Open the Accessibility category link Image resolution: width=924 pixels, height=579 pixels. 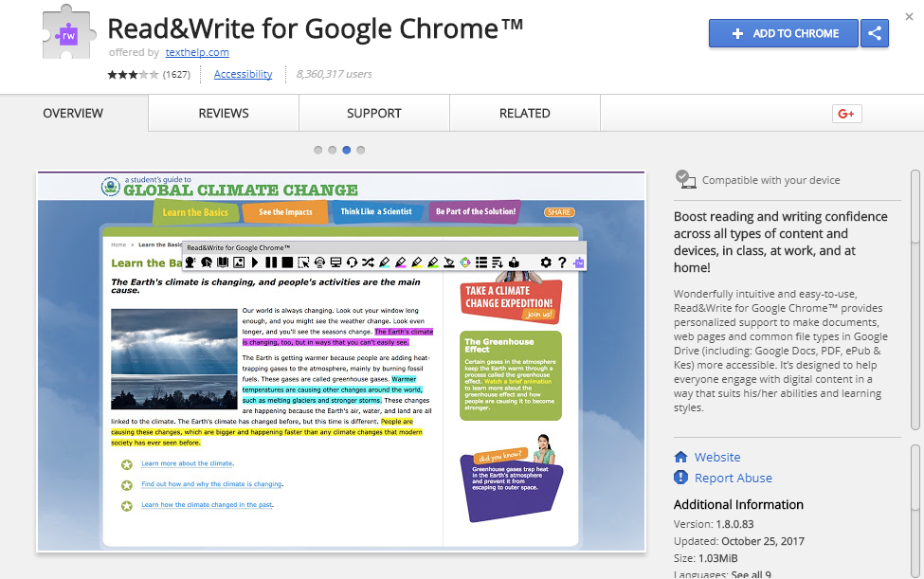click(x=243, y=74)
